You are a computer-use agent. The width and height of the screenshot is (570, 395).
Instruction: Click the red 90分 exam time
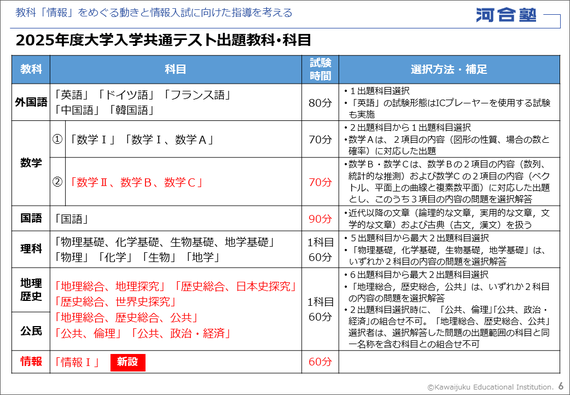[320, 218]
